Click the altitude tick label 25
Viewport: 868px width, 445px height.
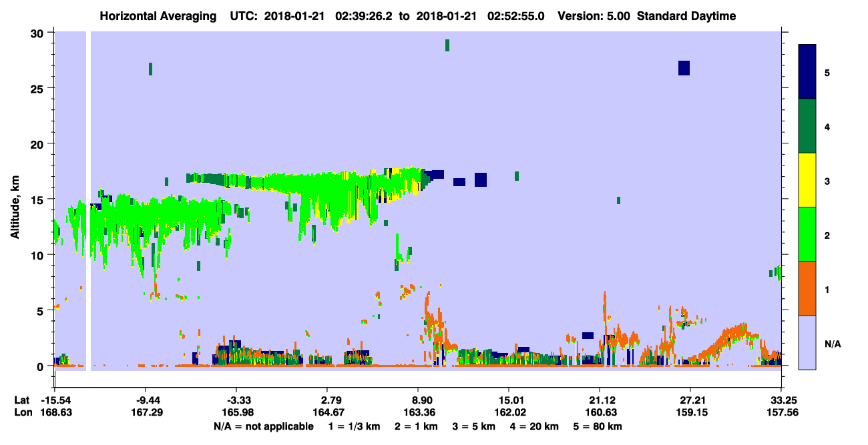coord(39,89)
